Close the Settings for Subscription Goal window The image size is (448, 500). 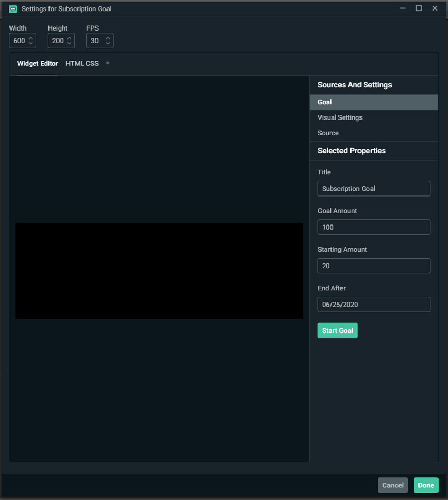435,8
